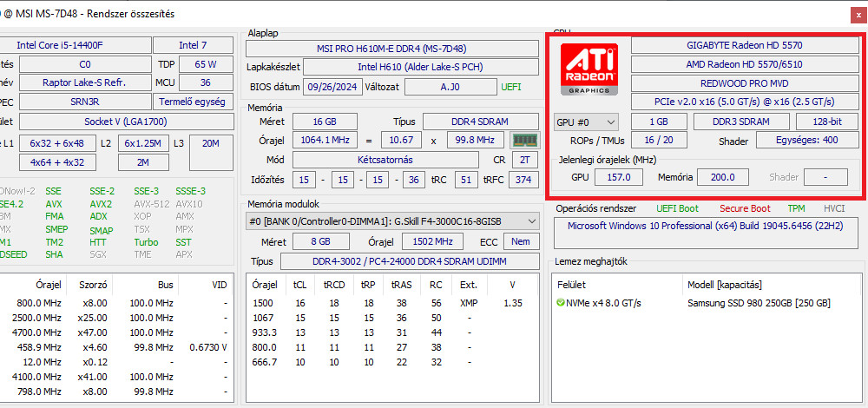Click the green TPM indicator

pyautogui.click(x=796, y=208)
